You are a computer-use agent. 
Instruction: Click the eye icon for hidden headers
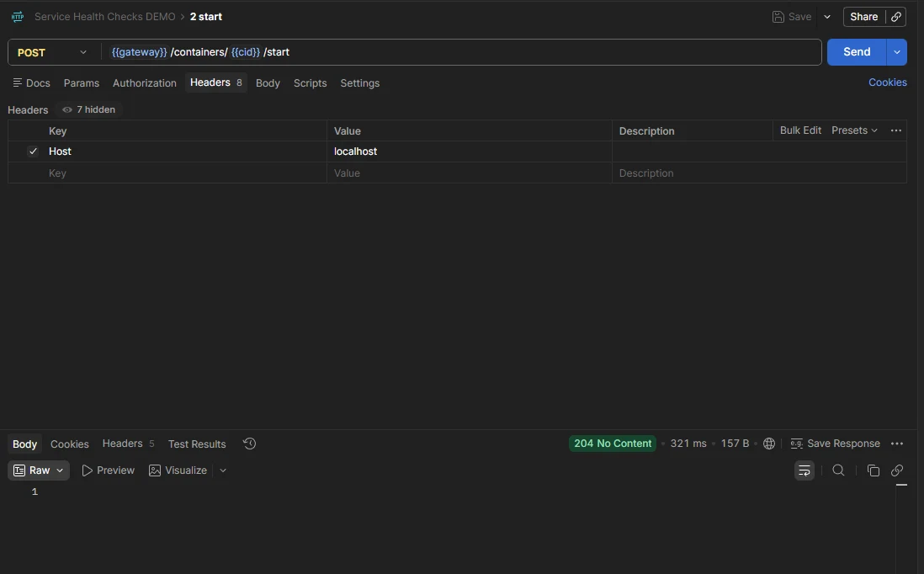pyautogui.click(x=67, y=109)
